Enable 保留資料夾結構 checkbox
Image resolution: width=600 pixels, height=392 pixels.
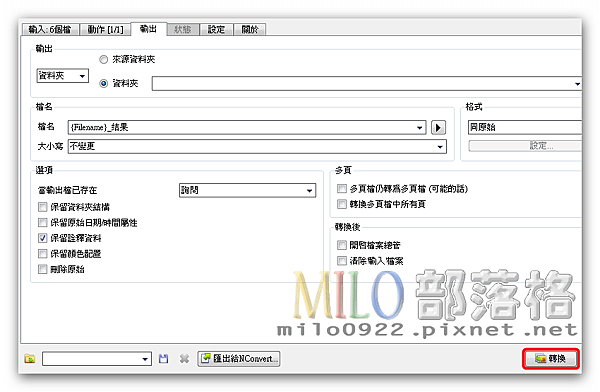42,207
